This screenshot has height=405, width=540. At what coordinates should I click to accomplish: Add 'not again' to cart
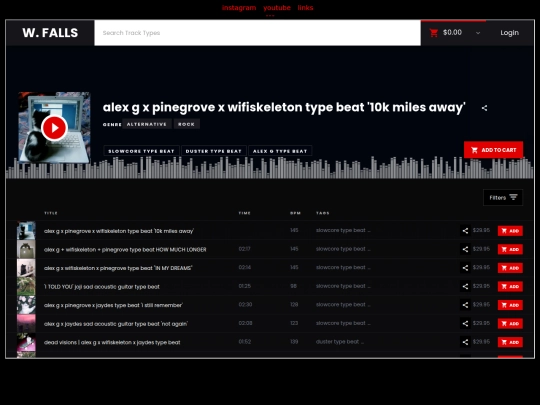pyautogui.click(x=510, y=324)
